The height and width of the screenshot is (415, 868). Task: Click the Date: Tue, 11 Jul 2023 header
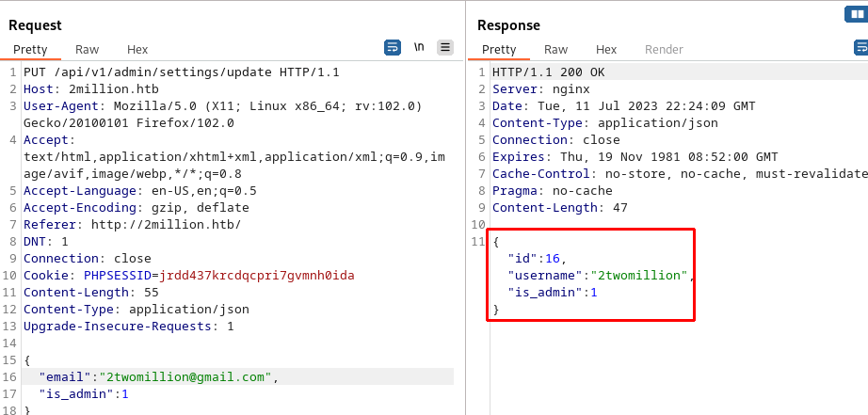tap(624, 106)
